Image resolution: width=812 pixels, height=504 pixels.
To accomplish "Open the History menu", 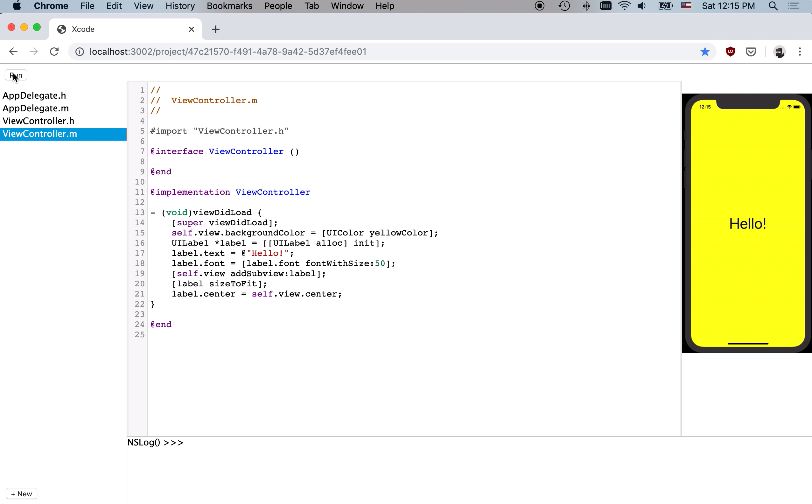I will click(180, 6).
